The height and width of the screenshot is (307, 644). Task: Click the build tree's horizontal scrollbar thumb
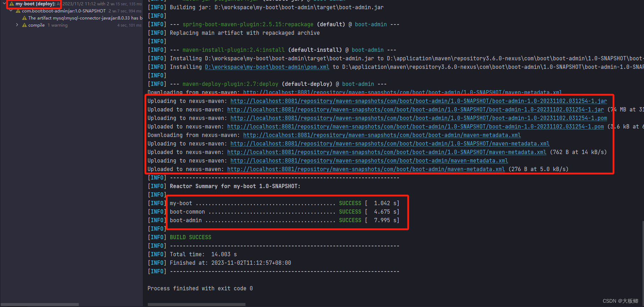click(x=39, y=305)
